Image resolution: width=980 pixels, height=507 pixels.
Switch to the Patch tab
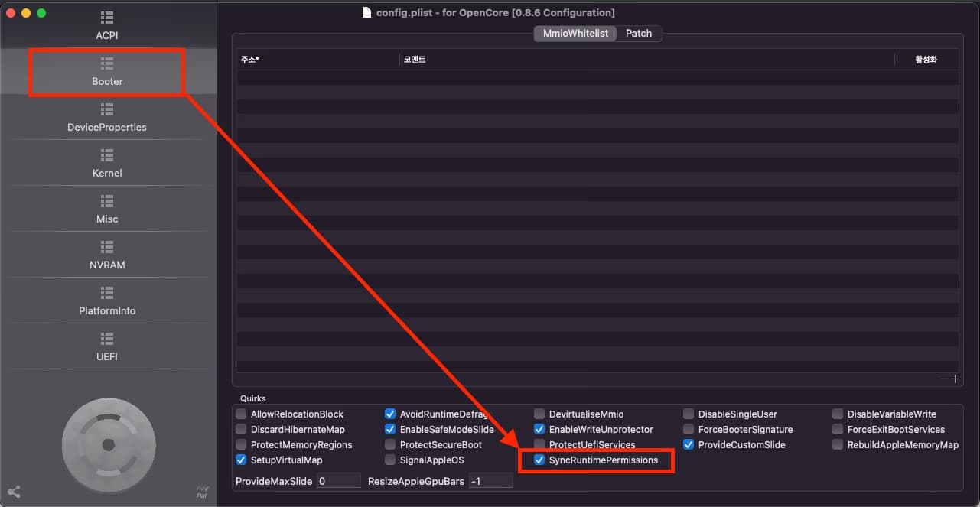tap(639, 34)
